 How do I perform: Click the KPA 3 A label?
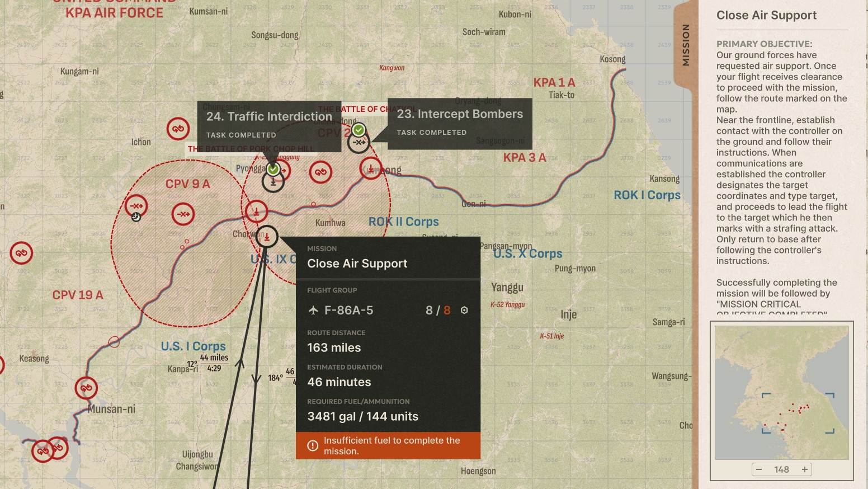(x=525, y=158)
